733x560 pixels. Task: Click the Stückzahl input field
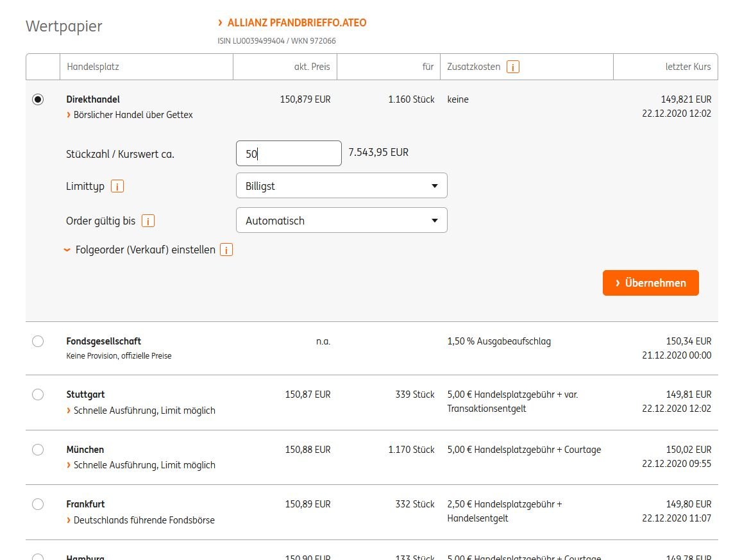[x=289, y=154]
